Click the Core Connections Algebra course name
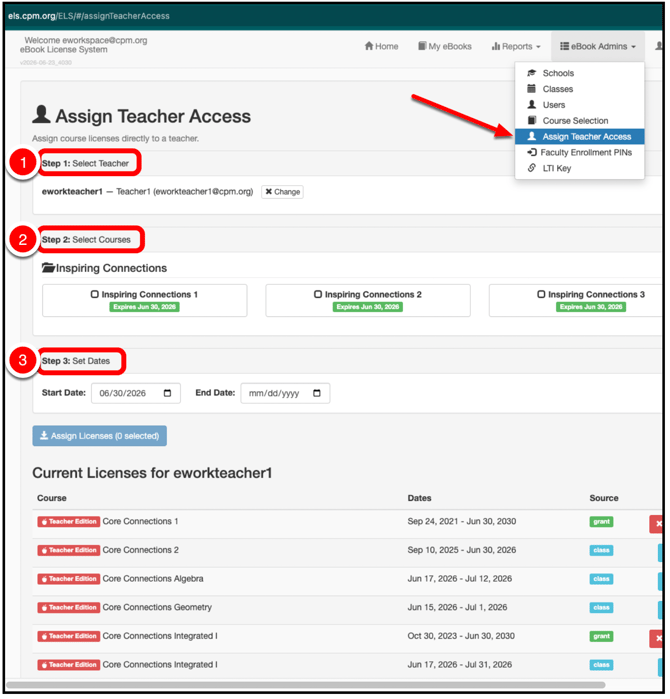Screen dimensions: 670x699 pos(154,581)
